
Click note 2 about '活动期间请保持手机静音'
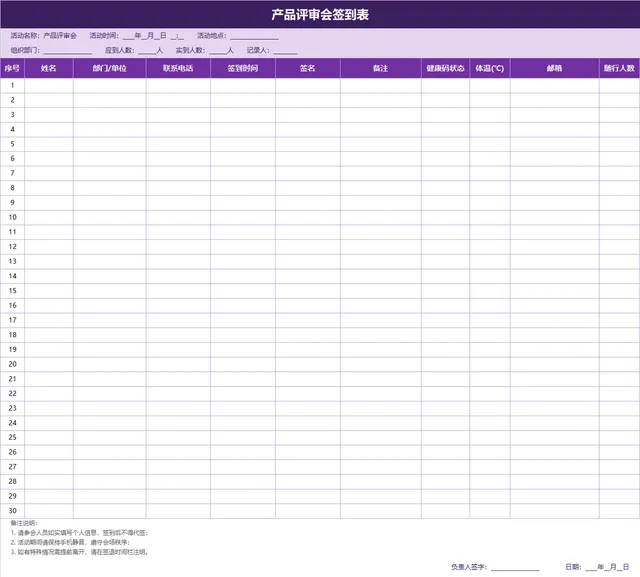(70, 543)
